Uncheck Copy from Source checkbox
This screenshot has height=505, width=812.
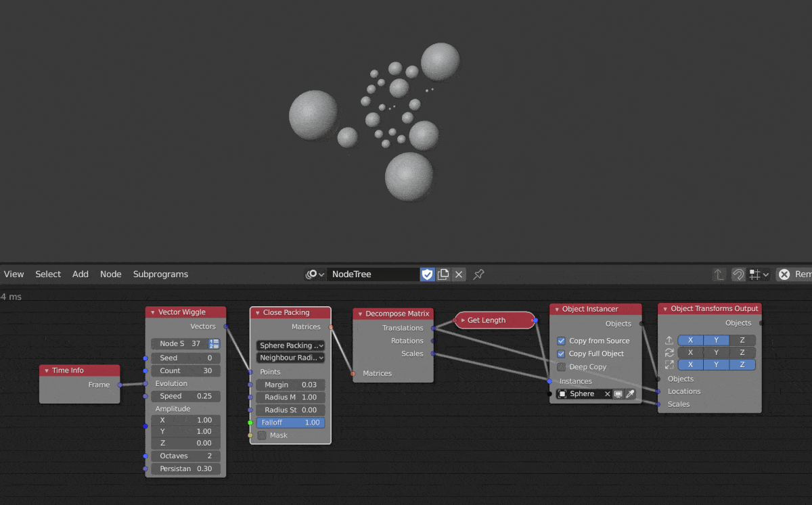click(x=561, y=341)
